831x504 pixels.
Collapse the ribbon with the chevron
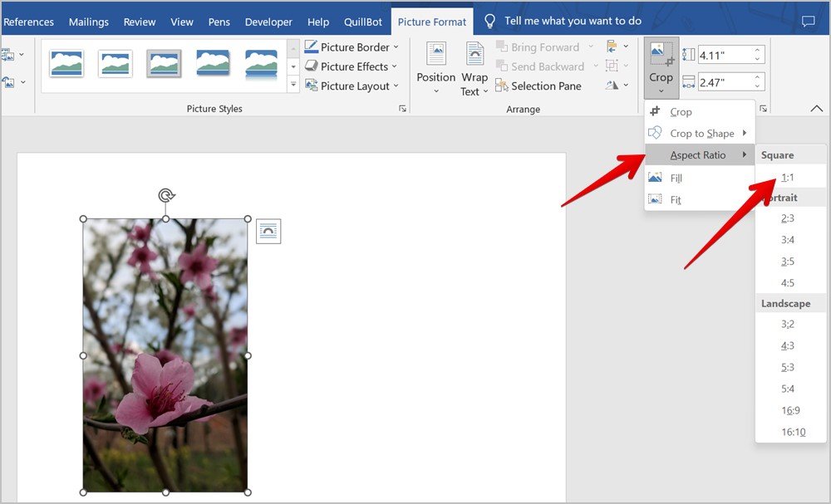[x=817, y=109]
